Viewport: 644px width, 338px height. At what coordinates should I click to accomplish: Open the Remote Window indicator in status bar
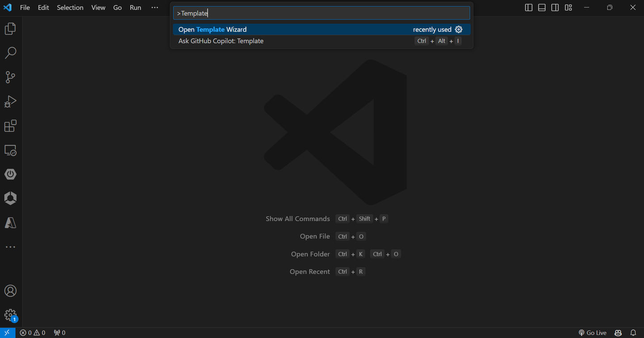[x=7, y=333]
